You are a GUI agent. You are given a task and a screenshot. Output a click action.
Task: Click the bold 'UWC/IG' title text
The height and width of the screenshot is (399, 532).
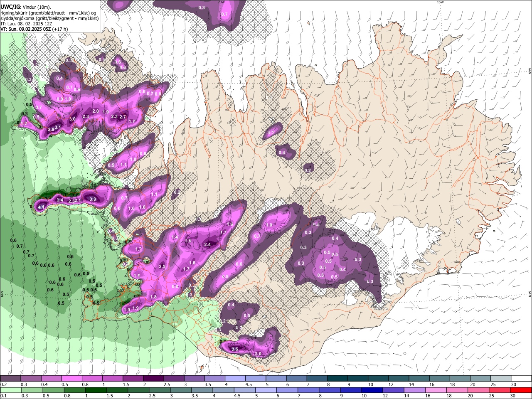point(10,7)
